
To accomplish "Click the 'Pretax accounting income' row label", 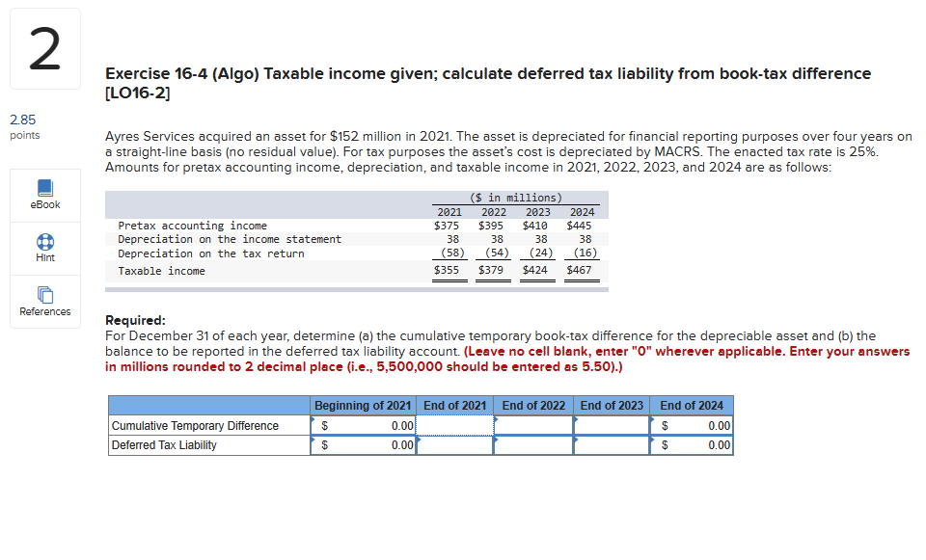I will [193, 226].
